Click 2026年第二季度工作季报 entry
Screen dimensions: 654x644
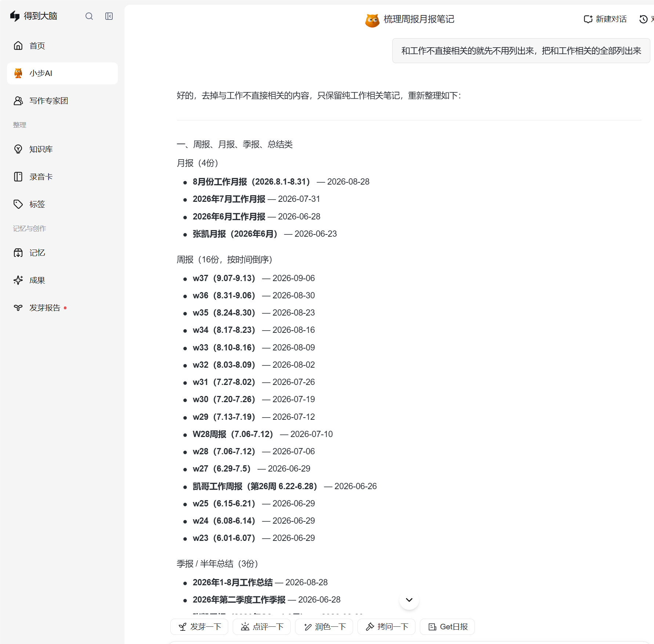pos(266,600)
